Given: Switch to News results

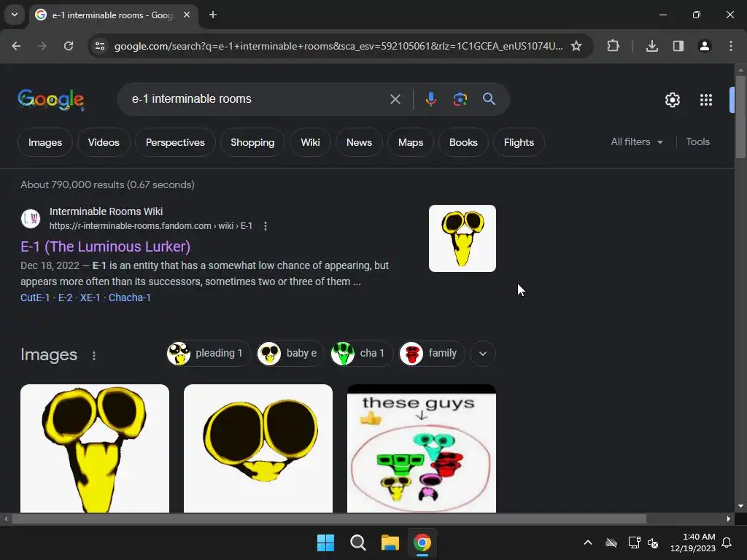Looking at the screenshot, I should (x=359, y=142).
